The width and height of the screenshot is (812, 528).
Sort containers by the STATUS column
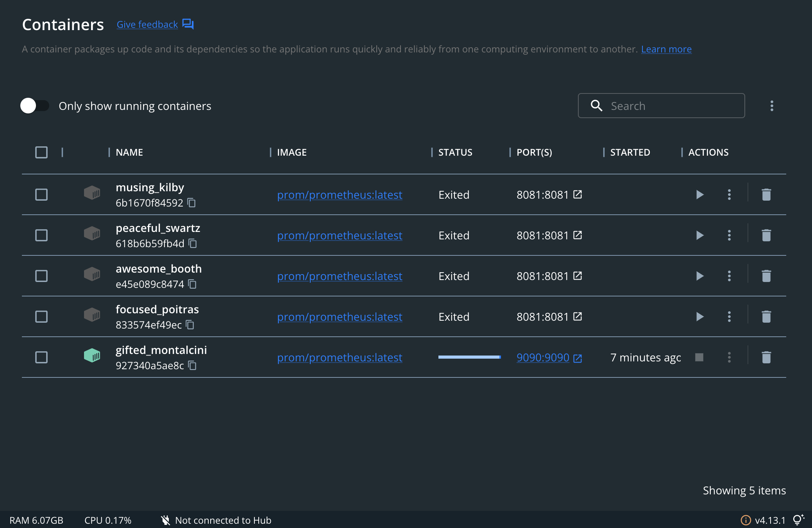click(455, 152)
